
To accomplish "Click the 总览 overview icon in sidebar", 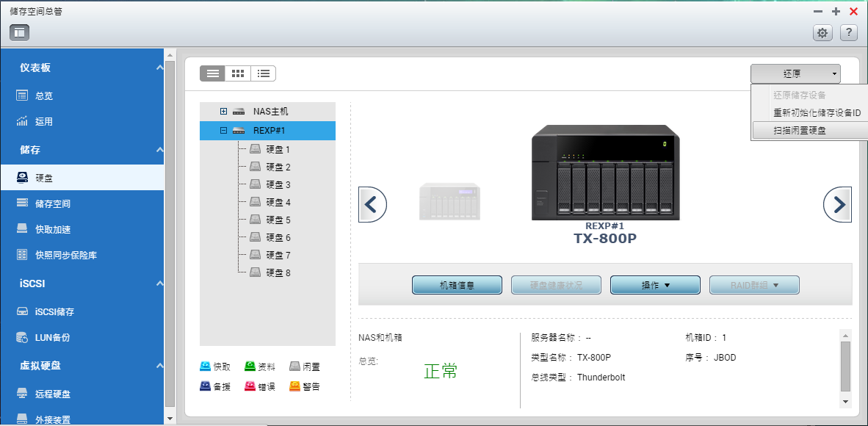I will (x=22, y=95).
